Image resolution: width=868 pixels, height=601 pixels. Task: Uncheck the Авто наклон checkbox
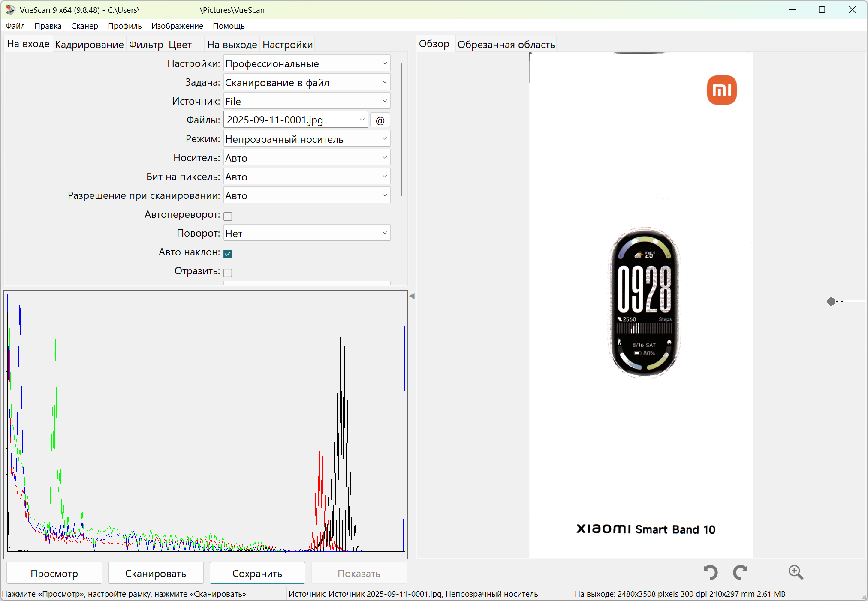pyautogui.click(x=228, y=254)
